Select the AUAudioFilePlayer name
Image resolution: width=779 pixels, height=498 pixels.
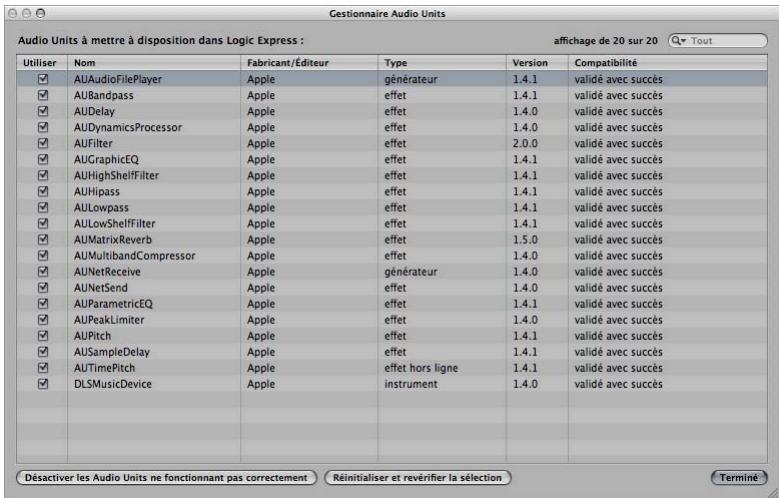point(118,79)
